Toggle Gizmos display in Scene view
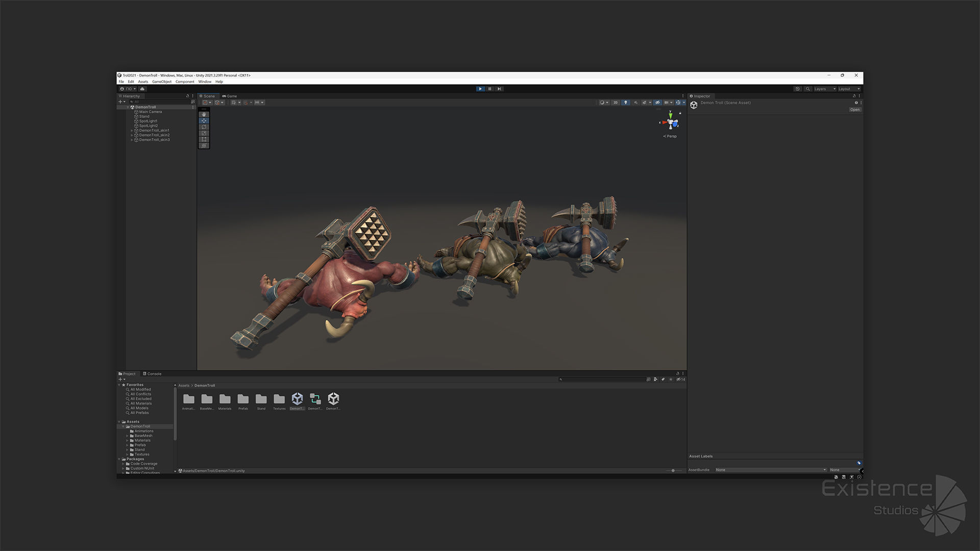This screenshot has height=551, width=980. coord(678,103)
